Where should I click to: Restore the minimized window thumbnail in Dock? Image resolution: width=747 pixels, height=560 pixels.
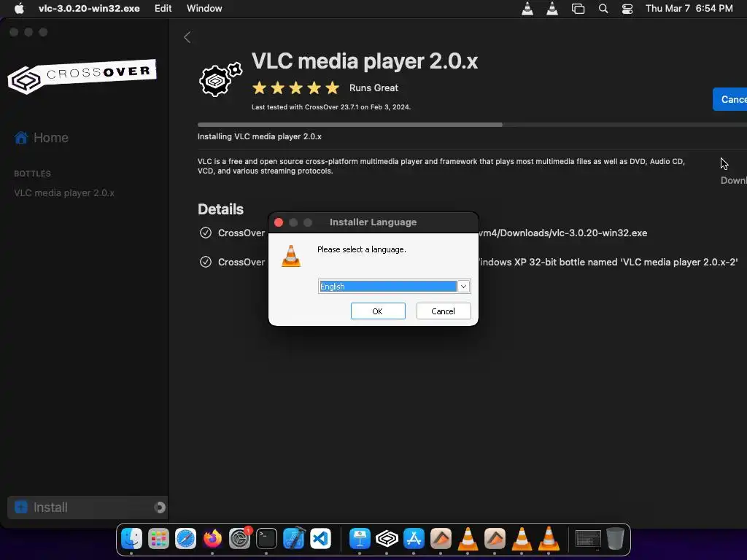click(x=589, y=539)
